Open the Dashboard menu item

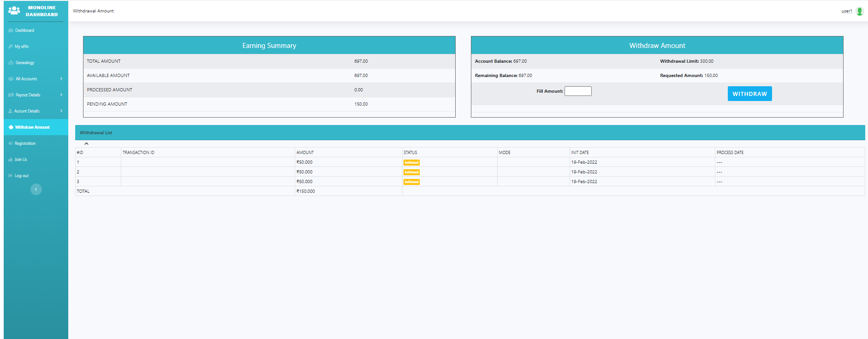tap(25, 30)
